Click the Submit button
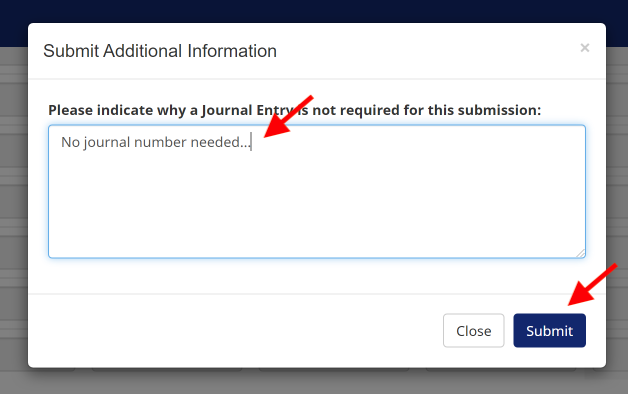 pyautogui.click(x=550, y=330)
